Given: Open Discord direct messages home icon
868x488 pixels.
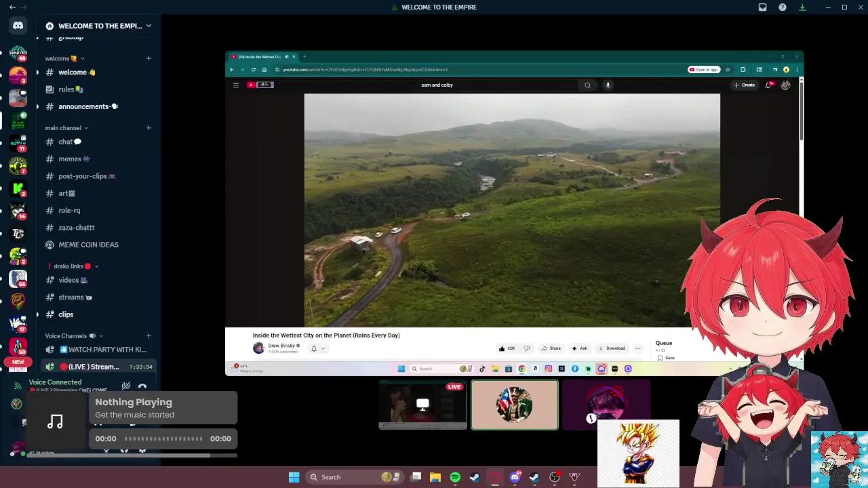Looking at the screenshot, I should 18,26.
